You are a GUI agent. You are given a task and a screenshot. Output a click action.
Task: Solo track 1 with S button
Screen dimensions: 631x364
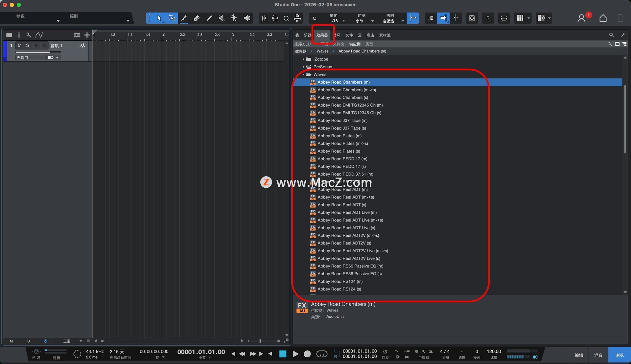[x=28, y=45]
